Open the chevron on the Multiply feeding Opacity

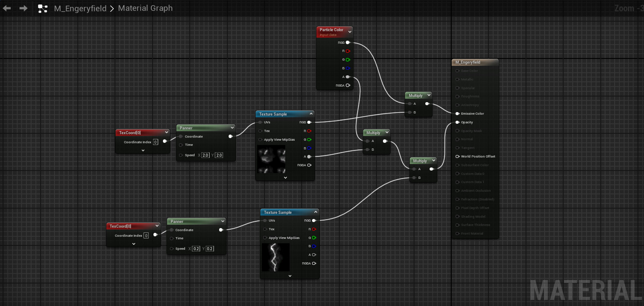pyautogui.click(x=434, y=161)
